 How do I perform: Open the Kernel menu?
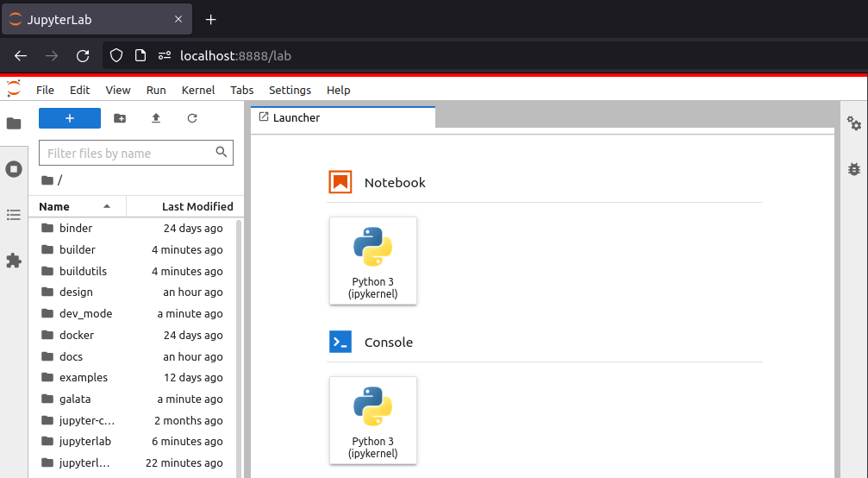click(198, 90)
